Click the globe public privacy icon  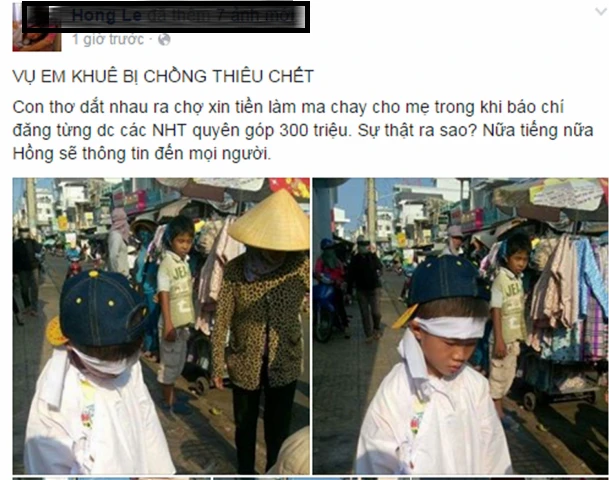[164, 40]
